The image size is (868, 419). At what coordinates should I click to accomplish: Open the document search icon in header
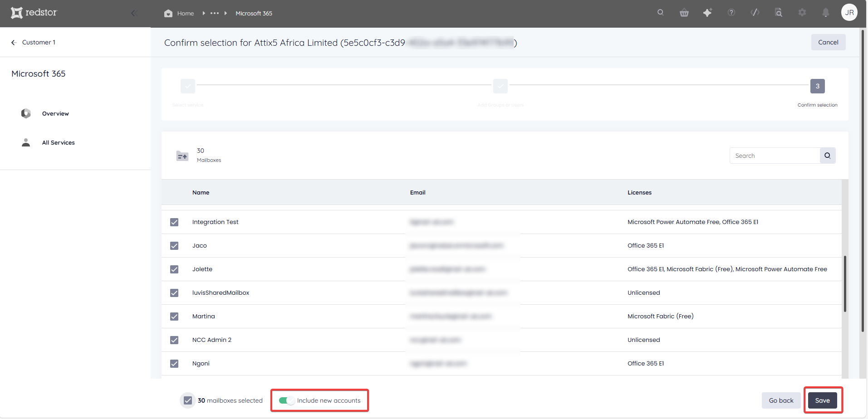(779, 13)
